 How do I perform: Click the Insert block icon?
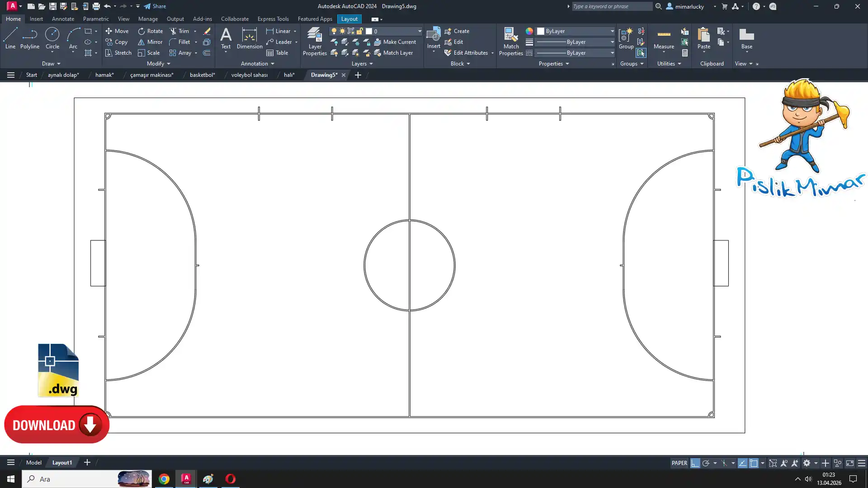point(433,35)
